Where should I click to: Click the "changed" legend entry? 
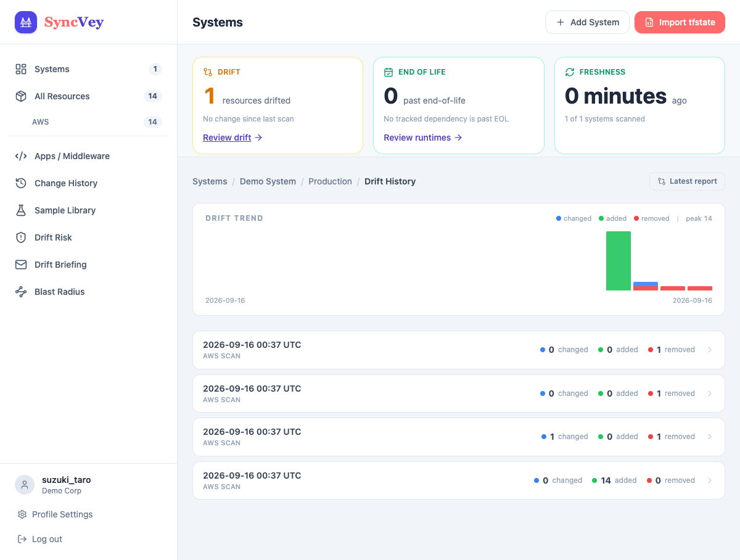tap(573, 218)
